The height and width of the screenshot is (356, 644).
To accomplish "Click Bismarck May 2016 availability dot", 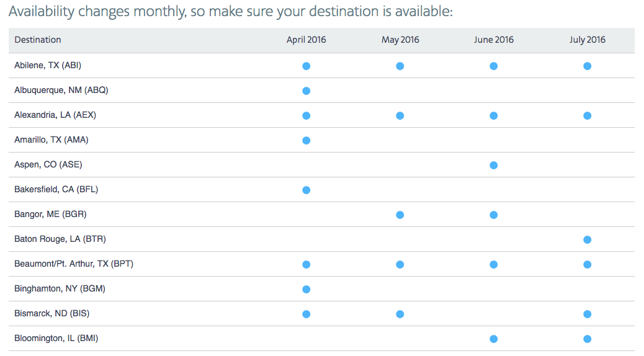I will 400,314.
